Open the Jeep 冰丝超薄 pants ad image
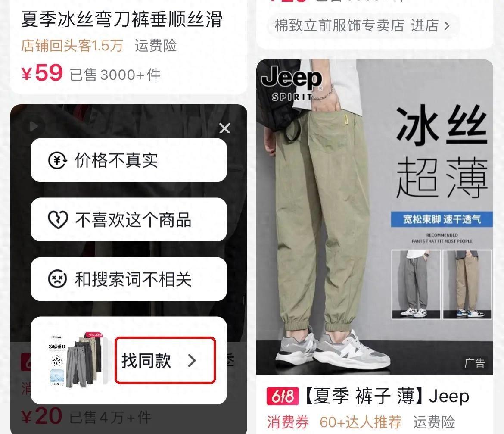 tap(374, 217)
